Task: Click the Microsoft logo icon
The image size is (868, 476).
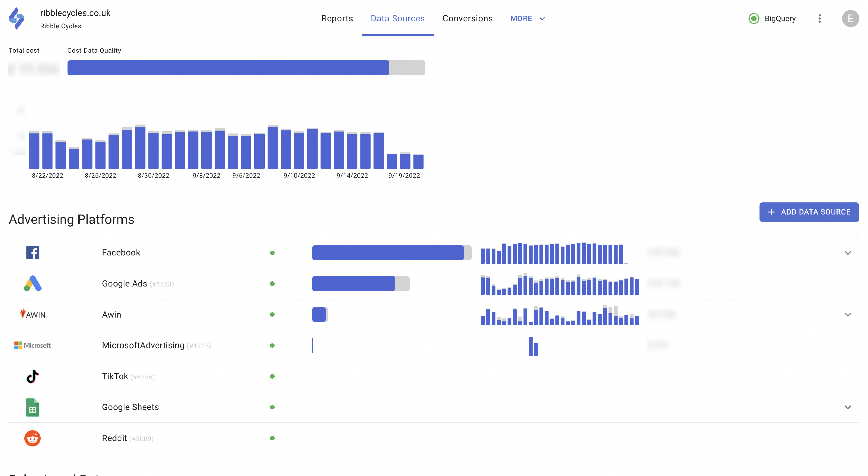Action: click(32, 345)
